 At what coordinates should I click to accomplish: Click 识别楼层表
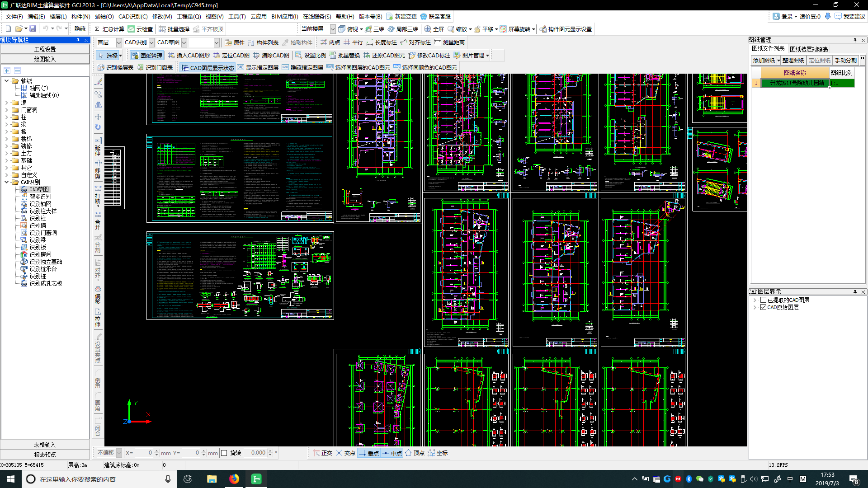point(116,68)
